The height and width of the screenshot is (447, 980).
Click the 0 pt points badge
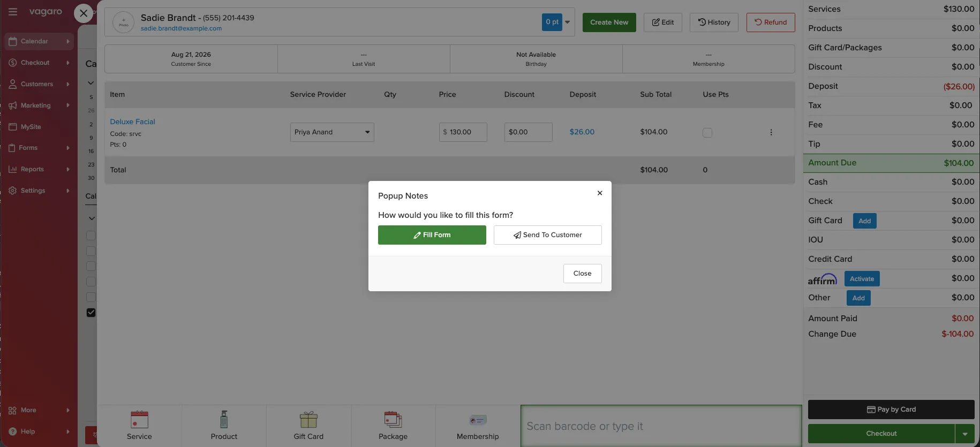click(552, 22)
